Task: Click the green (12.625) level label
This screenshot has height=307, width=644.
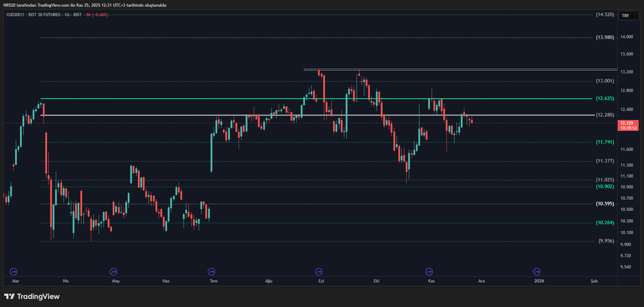Action: click(x=605, y=99)
